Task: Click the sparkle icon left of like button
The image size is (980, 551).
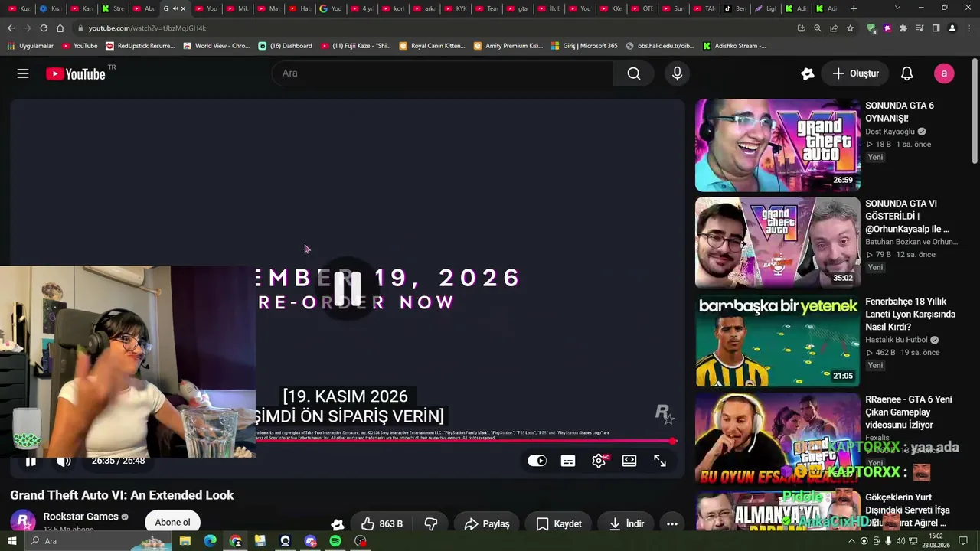Action: (338, 524)
